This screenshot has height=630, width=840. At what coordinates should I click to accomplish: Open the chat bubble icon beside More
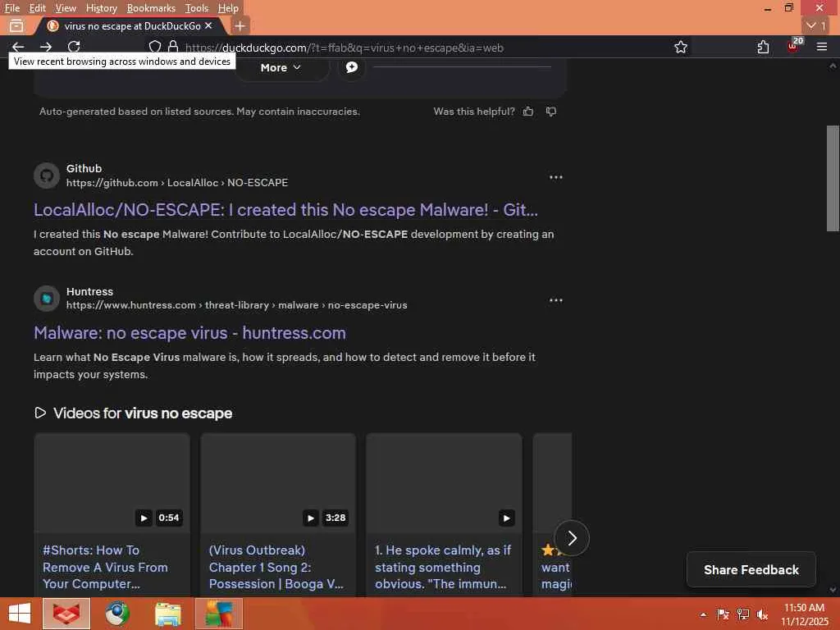pos(351,67)
